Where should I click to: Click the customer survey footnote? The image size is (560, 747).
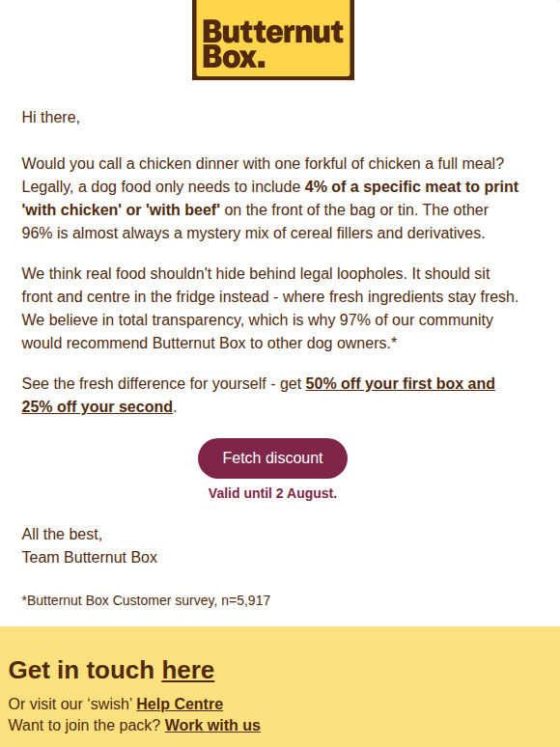(147, 600)
